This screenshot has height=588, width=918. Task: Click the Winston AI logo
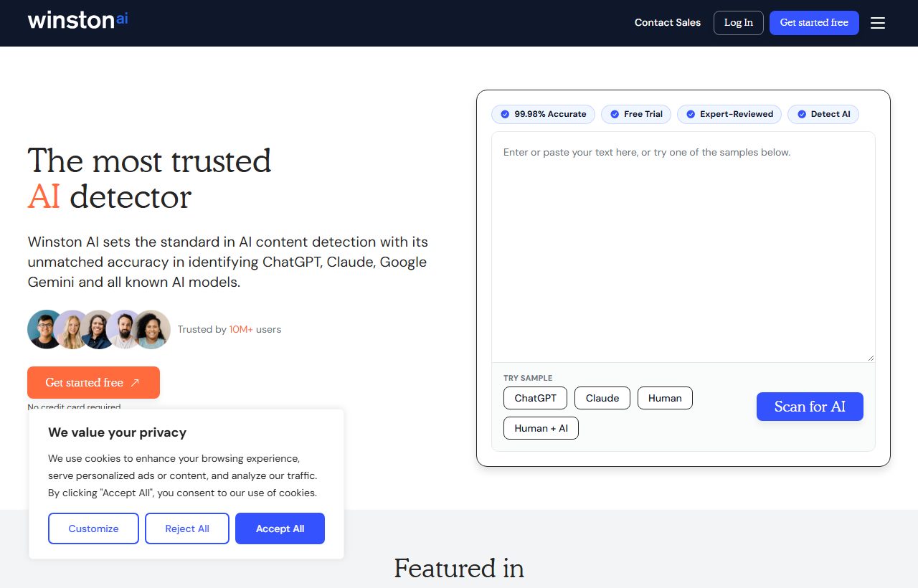tap(77, 20)
